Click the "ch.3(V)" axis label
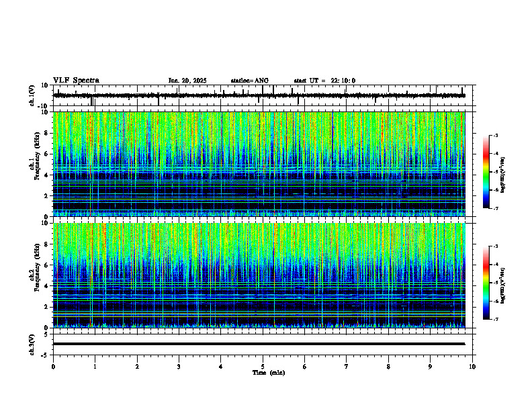This screenshot has height=411, width=532. pos(32,345)
